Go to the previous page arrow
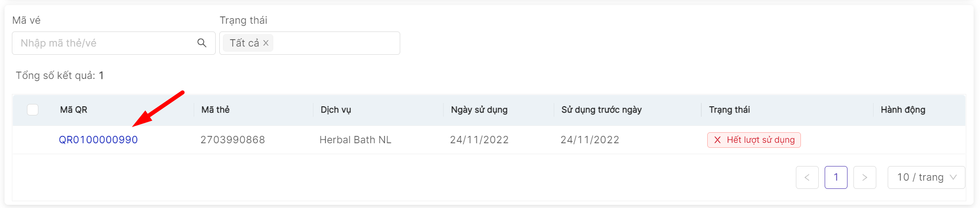 click(807, 177)
